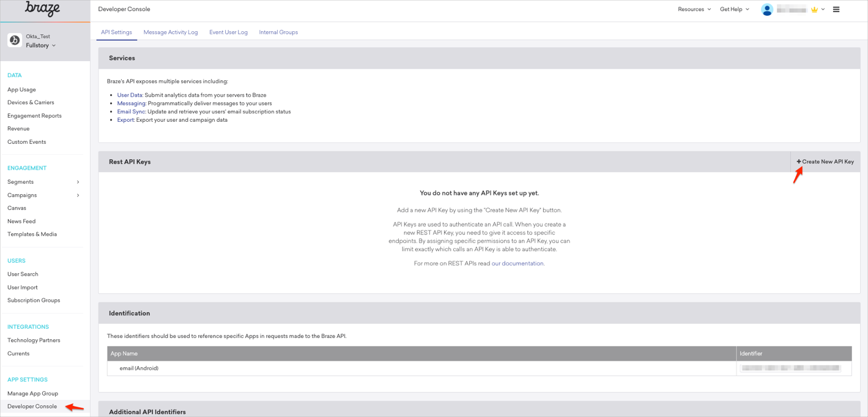Click Create New API Key button
This screenshot has width=868, height=417.
(x=825, y=162)
